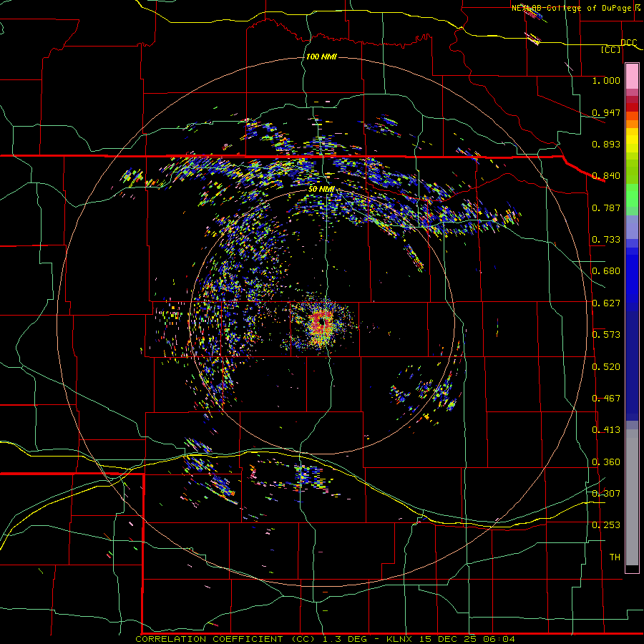Select the 0.520 scale value
644x644 pixels.
tap(606, 367)
